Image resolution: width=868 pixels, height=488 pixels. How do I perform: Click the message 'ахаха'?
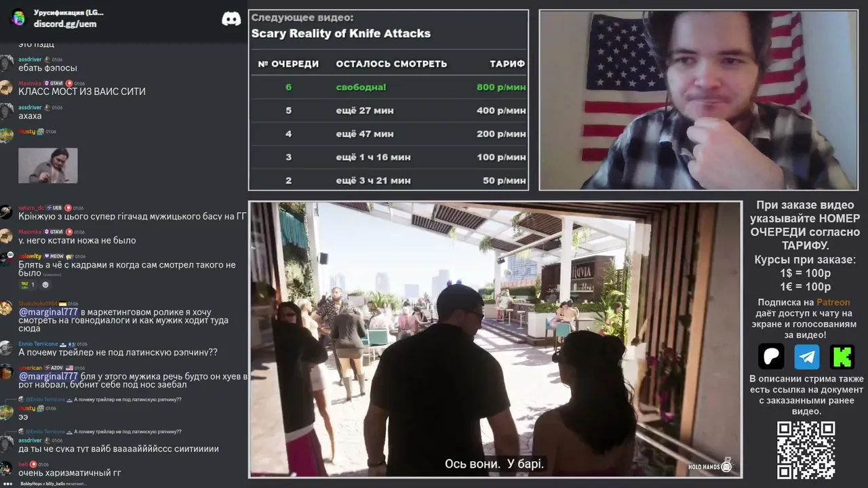30,116
